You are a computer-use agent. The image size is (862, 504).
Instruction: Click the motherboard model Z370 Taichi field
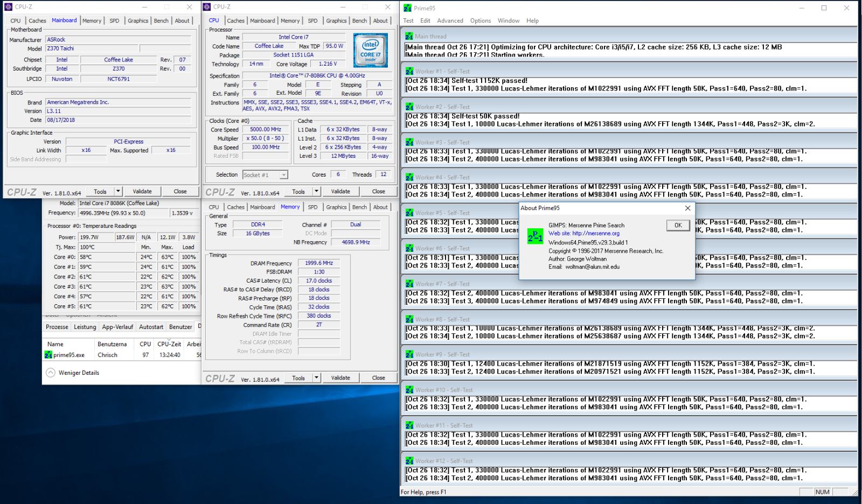[92, 48]
